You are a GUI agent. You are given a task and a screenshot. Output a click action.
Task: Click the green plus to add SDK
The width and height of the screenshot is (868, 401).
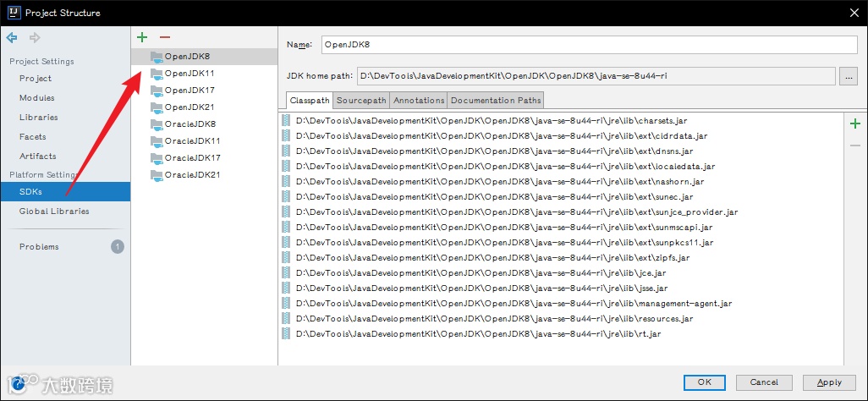point(142,38)
